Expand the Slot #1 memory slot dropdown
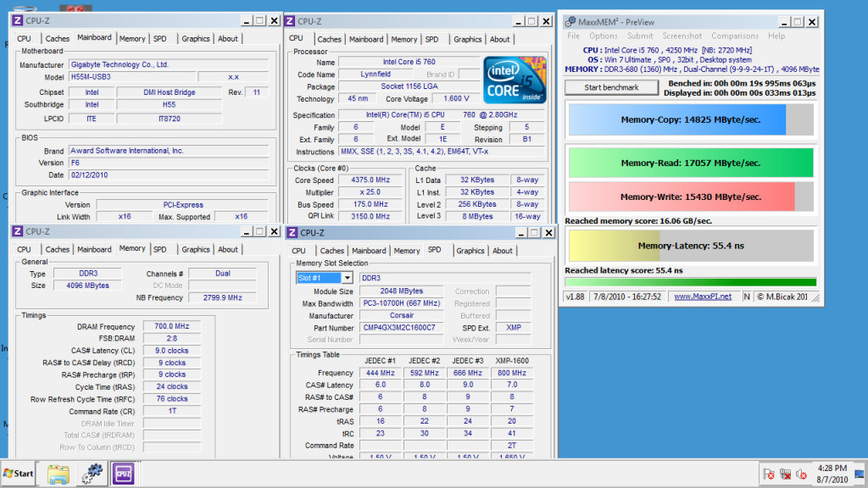The height and width of the screenshot is (488, 868). coord(346,278)
